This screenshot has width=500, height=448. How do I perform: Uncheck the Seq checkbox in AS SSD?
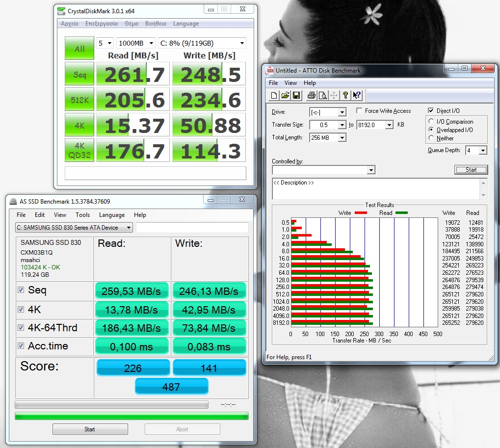coord(21,290)
